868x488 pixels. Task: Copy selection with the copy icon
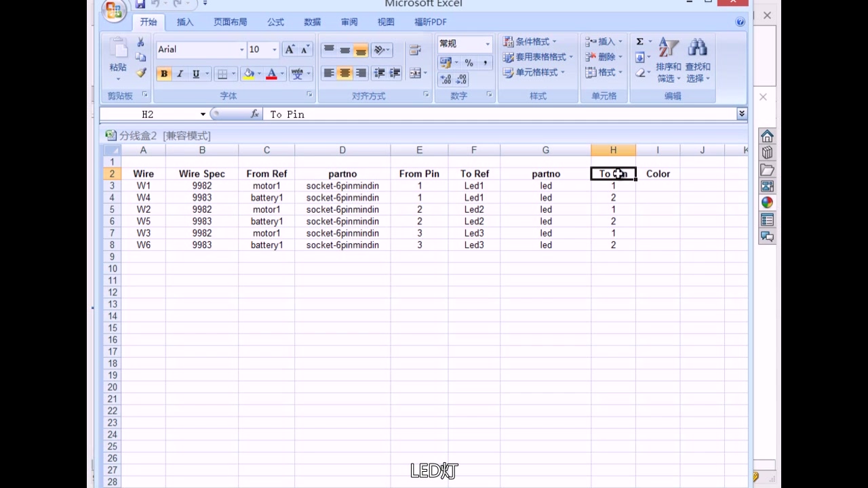click(x=140, y=58)
